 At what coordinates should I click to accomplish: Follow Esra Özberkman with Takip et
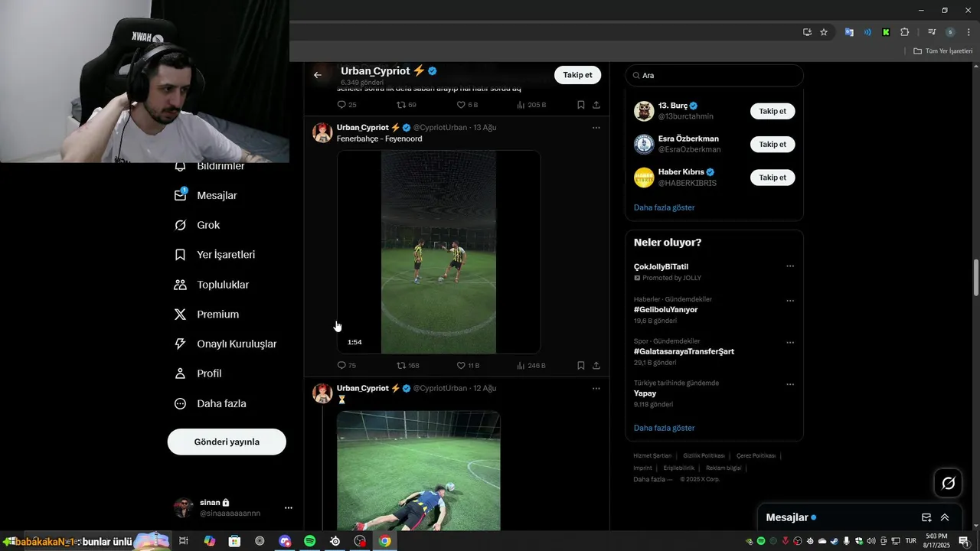point(773,144)
